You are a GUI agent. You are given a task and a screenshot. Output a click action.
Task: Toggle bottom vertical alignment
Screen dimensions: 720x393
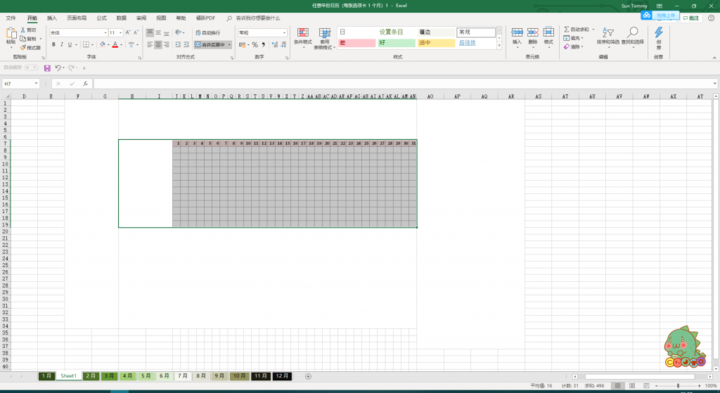pyautogui.click(x=167, y=33)
